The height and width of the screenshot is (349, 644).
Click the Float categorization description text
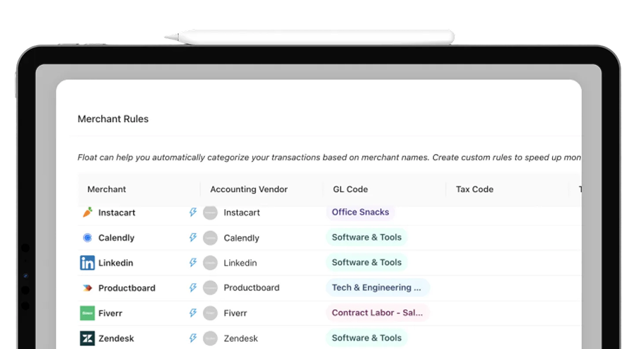point(329,158)
